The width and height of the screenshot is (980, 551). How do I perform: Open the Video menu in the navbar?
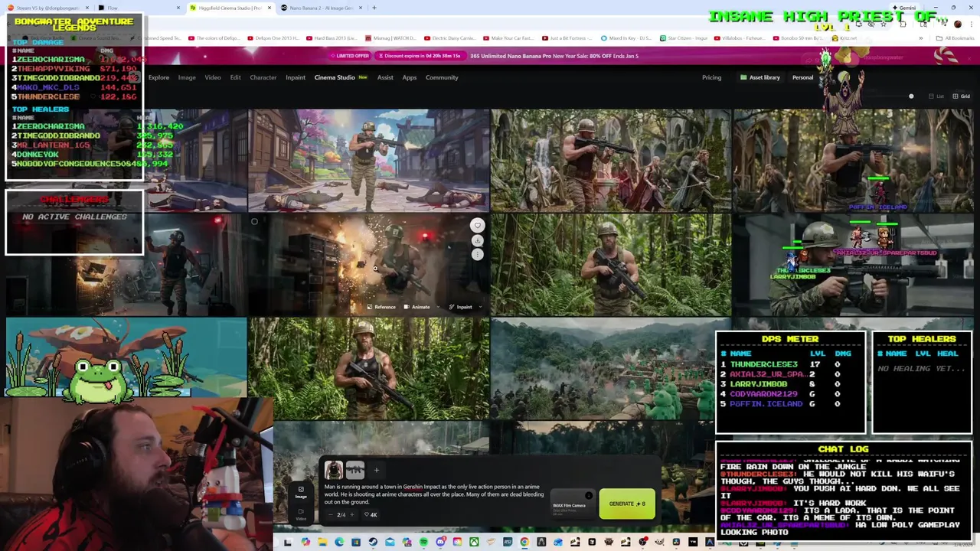[x=213, y=77]
